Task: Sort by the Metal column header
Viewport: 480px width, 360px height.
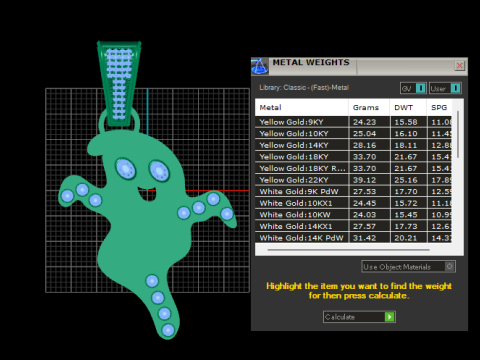Action: (302, 107)
